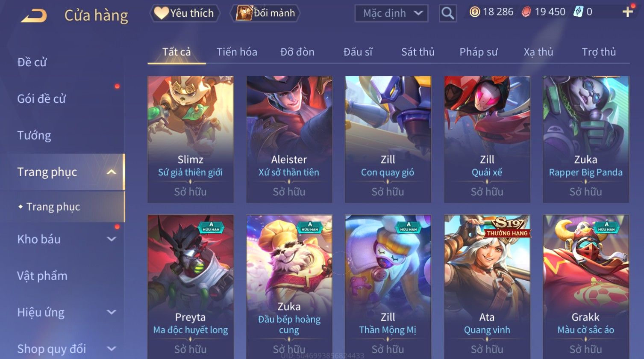This screenshot has height=359, width=644.
Task: Open Slimz Sứ giả thiên giới skin
Action: (x=190, y=139)
